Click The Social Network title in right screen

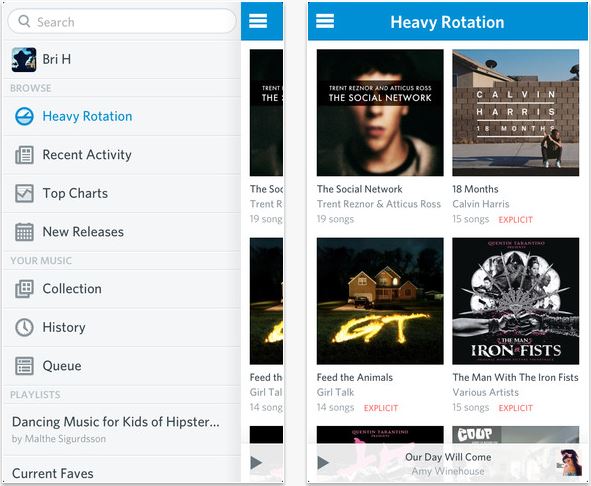click(x=360, y=189)
